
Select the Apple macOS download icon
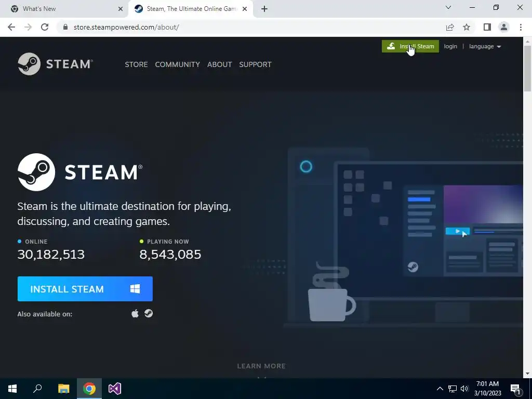pyautogui.click(x=135, y=313)
